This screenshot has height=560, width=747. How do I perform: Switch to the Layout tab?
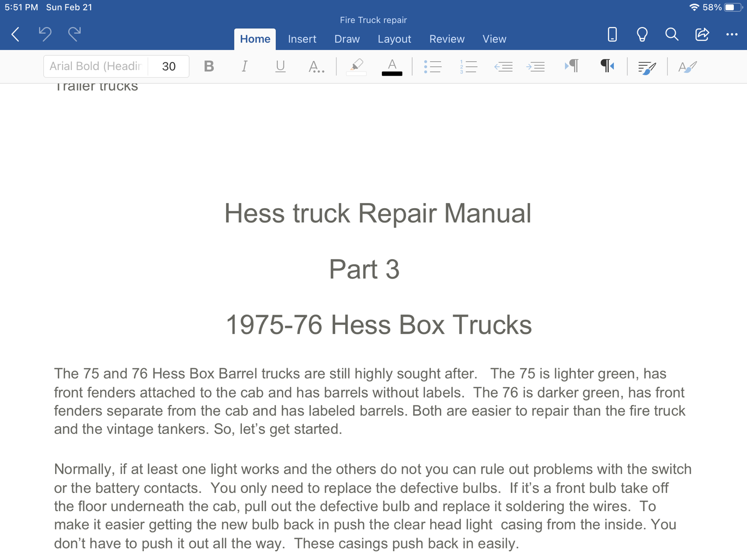(395, 39)
